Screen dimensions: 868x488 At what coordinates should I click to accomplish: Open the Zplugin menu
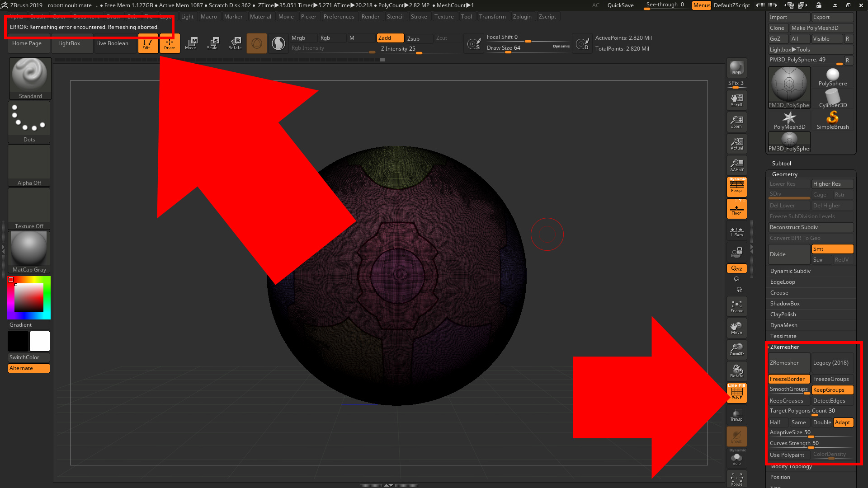coord(522,16)
